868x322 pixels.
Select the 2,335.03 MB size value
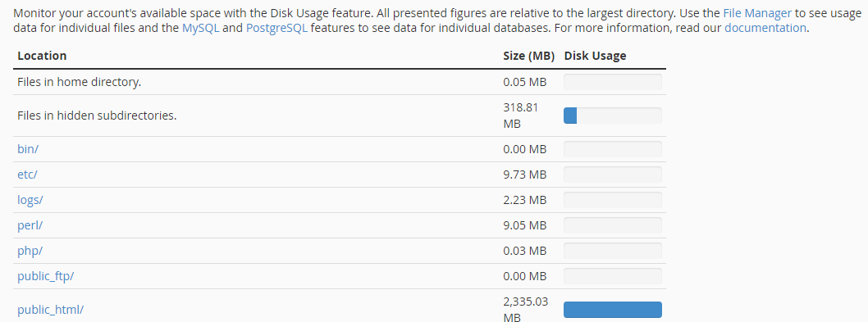526,310
